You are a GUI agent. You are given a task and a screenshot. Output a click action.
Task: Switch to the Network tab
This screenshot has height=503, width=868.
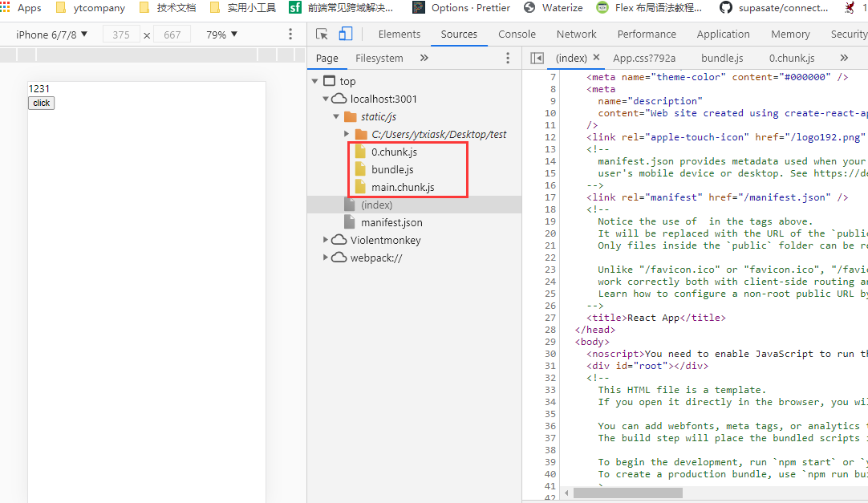[x=576, y=34]
